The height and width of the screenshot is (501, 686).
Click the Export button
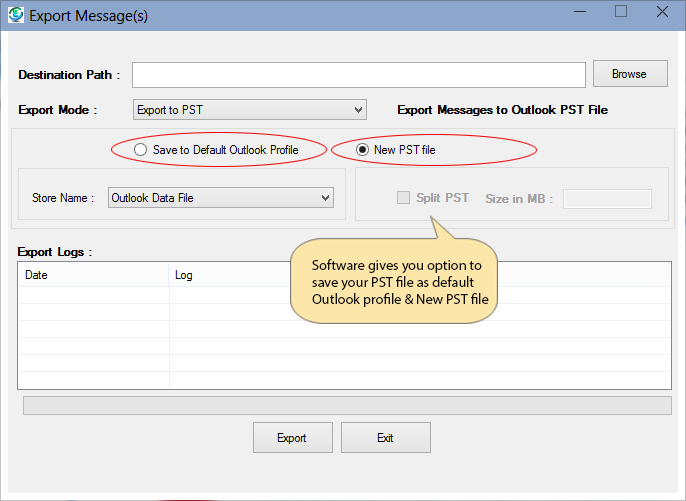pyautogui.click(x=291, y=438)
